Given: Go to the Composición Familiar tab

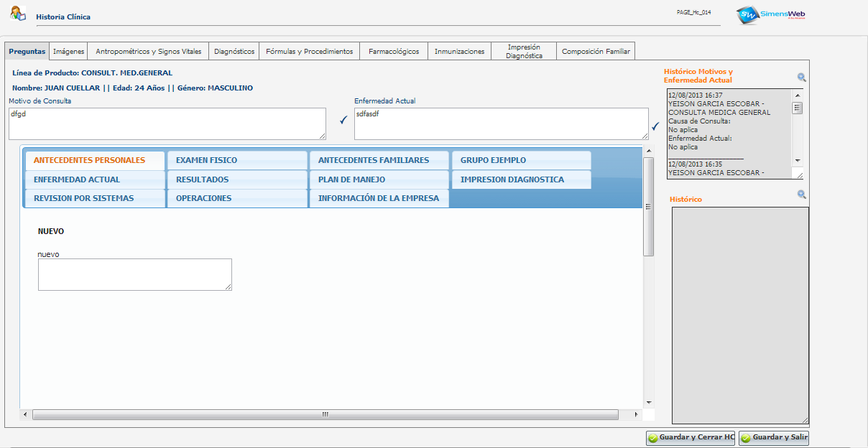Looking at the screenshot, I should (596, 52).
